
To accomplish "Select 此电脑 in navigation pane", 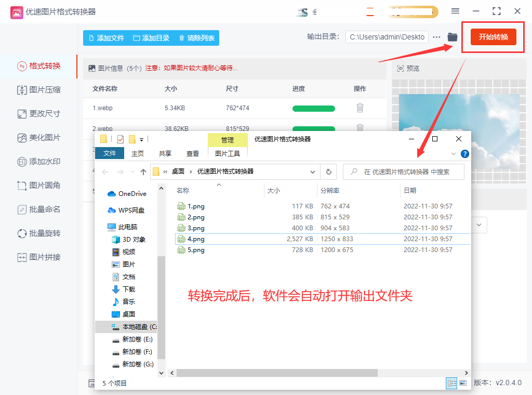I will [123, 227].
